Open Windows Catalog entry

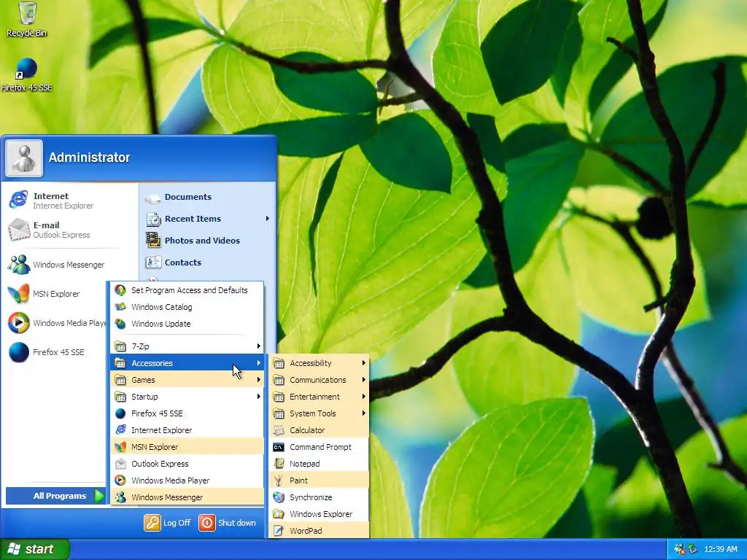tap(187, 307)
